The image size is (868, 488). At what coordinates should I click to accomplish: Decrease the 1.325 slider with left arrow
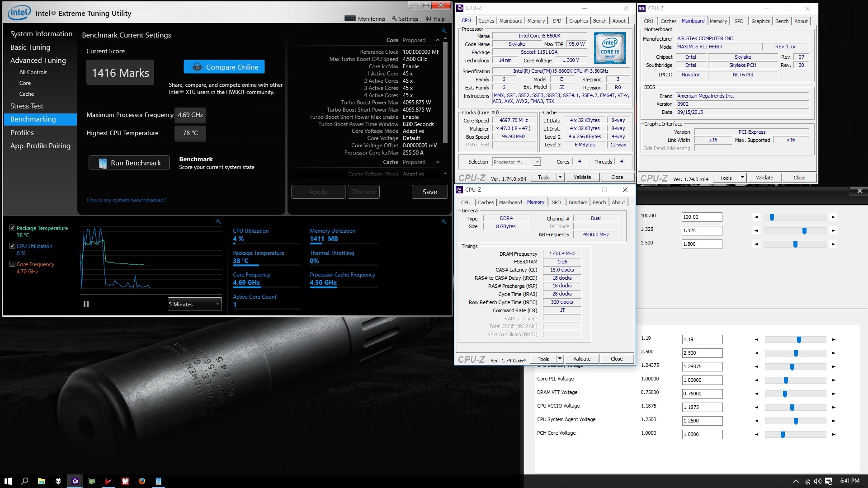(x=756, y=230)
